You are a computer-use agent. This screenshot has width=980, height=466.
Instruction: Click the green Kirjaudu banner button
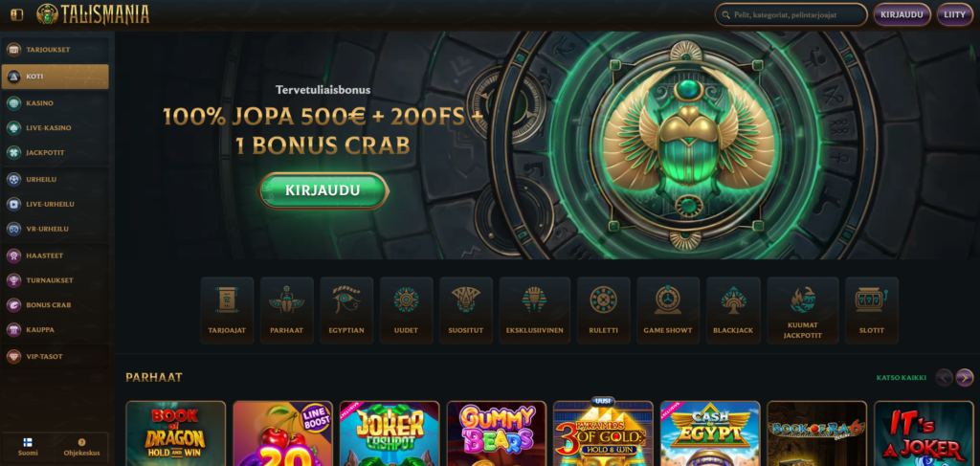click(x=323, y=190)
